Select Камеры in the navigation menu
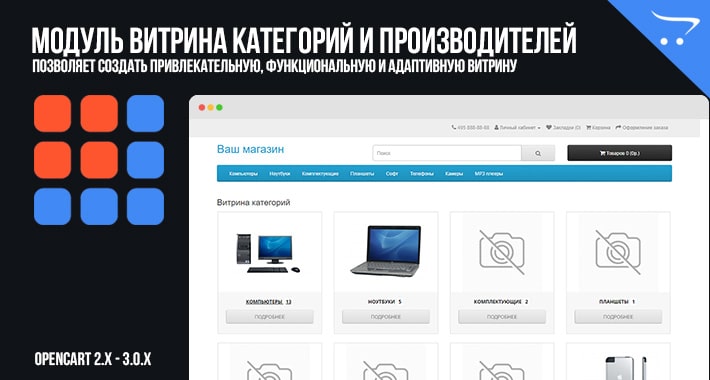 (454, 174)
